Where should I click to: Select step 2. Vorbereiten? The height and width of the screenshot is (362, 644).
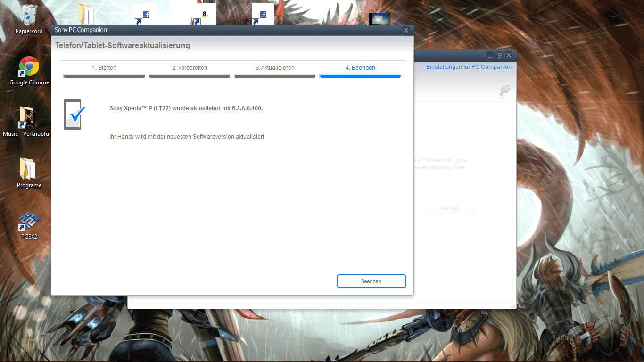pyautogui.click(x=190, y=68)
